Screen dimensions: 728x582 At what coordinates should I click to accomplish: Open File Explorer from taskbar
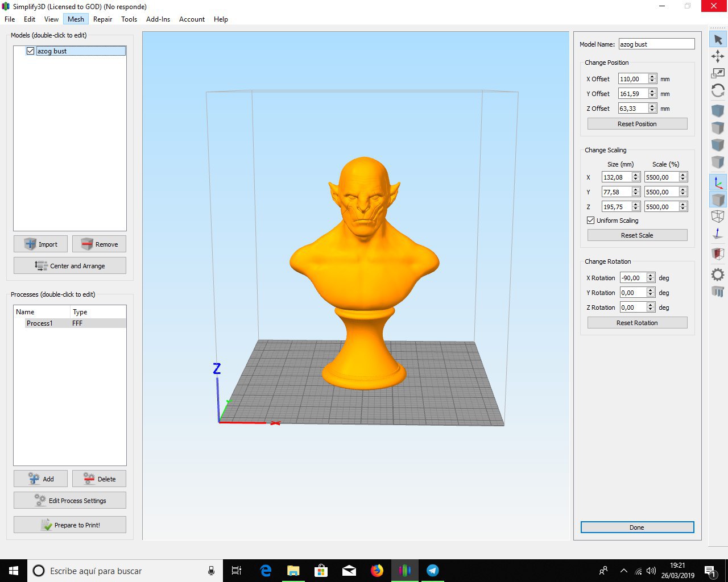click(x=293, y=571)
